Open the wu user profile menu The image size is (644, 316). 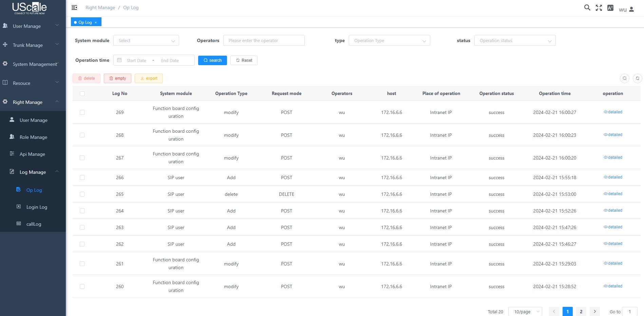point(626,10)
